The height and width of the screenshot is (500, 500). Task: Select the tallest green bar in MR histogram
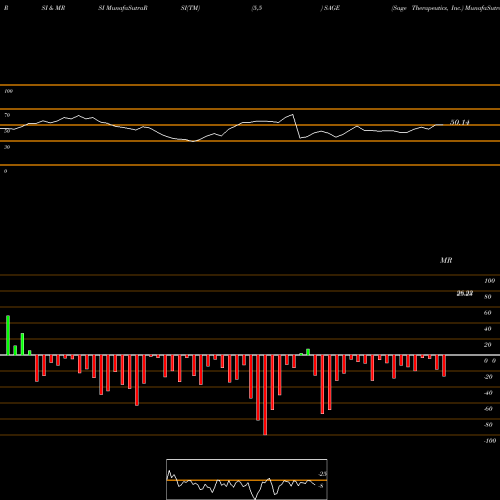(8, 335)
